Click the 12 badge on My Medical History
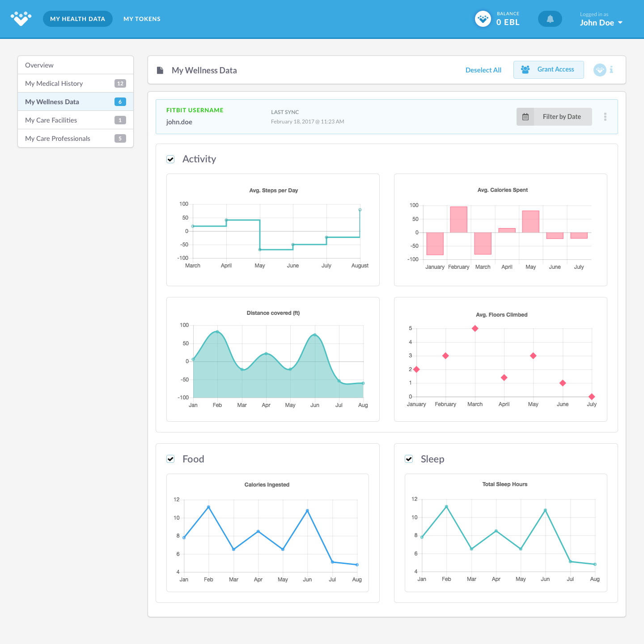 click(x=120, y=84)
